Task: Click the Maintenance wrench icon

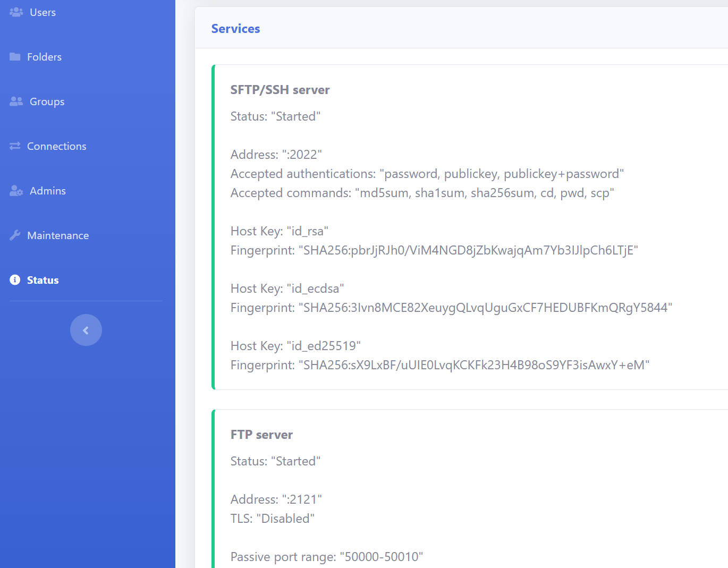Action: [x=16, y=235]
